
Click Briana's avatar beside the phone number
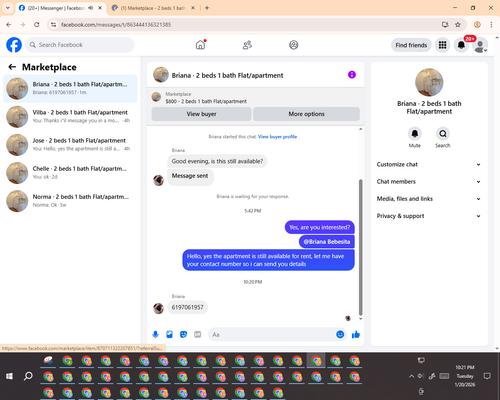tap(158, 308)
